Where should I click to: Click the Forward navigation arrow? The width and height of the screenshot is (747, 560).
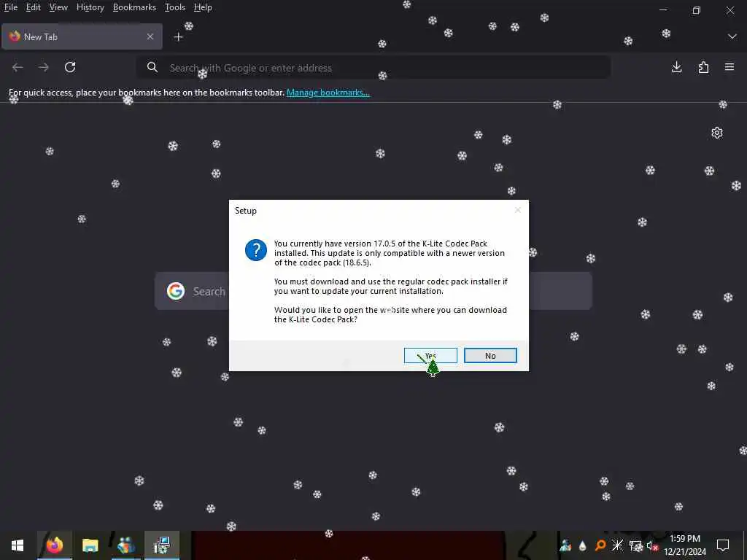pos(43,67)
